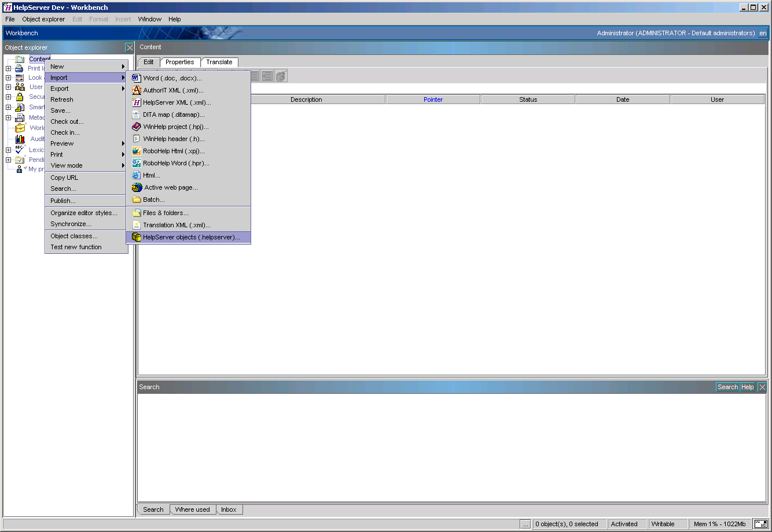
Task: Choose the Html... import entry
Action: pos(188,175)
